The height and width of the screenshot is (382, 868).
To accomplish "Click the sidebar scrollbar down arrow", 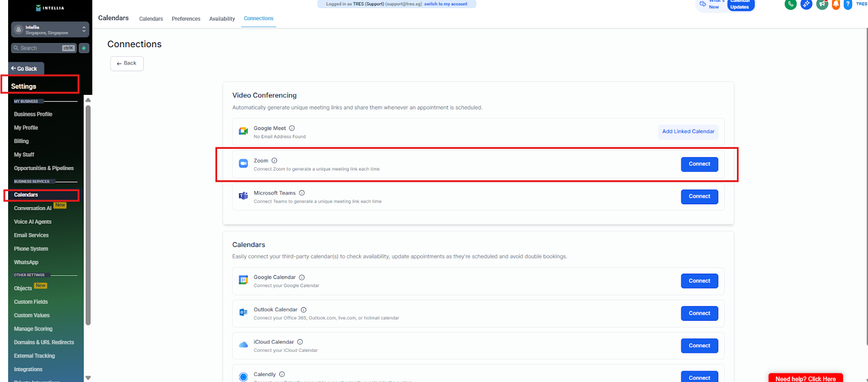I will click(x=88, y=378).
